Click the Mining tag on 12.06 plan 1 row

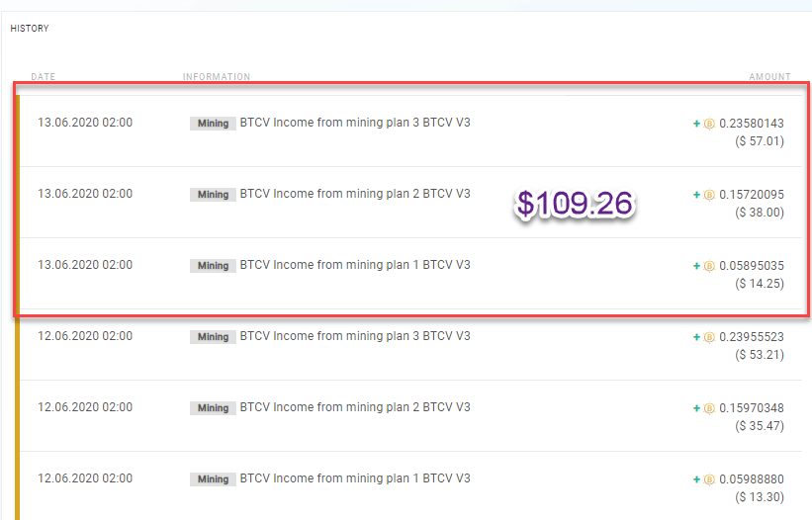pyautogui.click(x=213, y=479)
